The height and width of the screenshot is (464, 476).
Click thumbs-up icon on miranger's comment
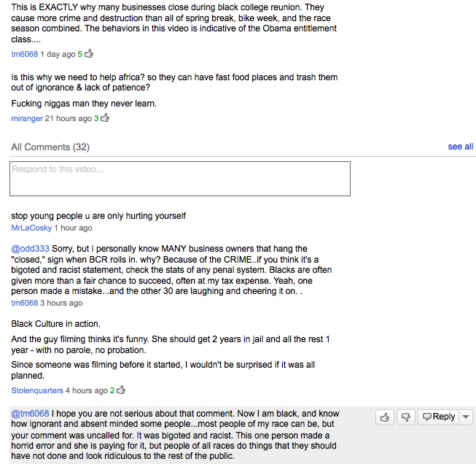tap(104, 117)
